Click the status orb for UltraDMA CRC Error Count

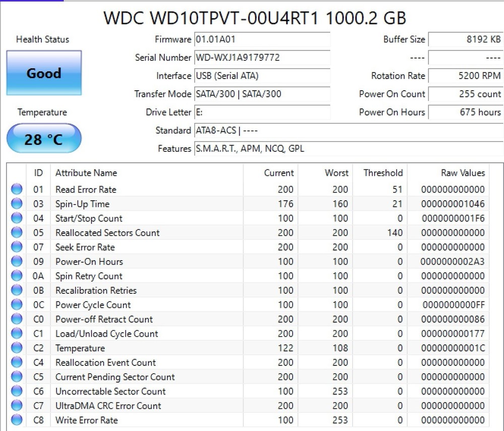pos(17,406)
